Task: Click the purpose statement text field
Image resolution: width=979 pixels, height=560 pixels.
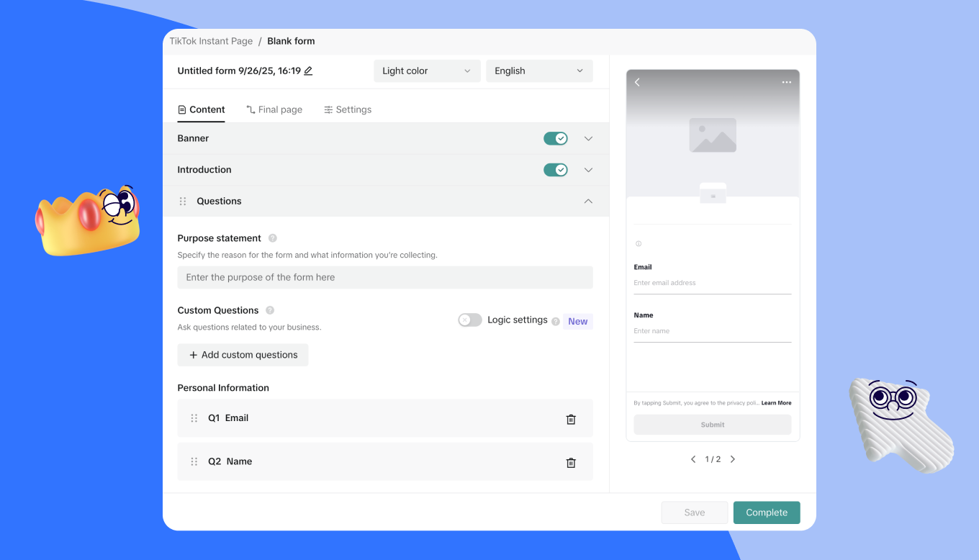Action: tap(385, 277)
